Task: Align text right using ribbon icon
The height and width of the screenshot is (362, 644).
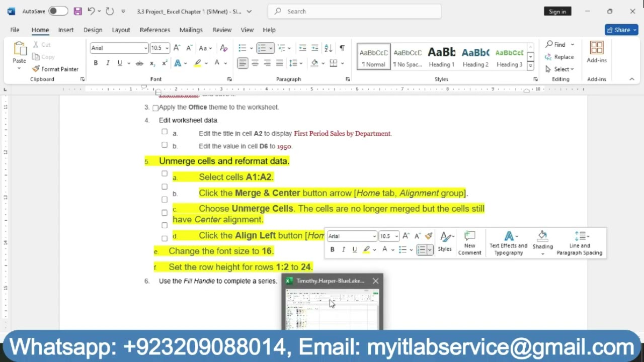Action: tap(267, 63)
